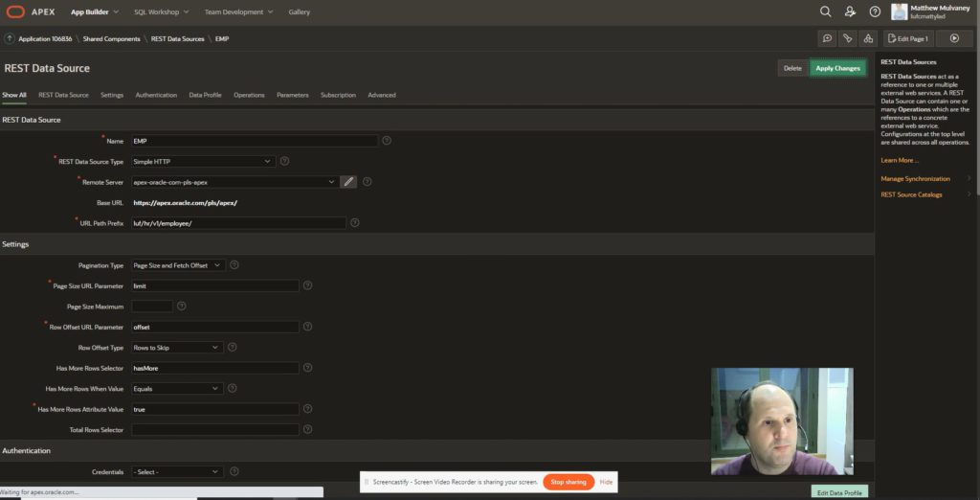Switch to the REST Data Source tab
Image resolution: width=980 pixels, height=500 pixels.
[x=63, y=95]
